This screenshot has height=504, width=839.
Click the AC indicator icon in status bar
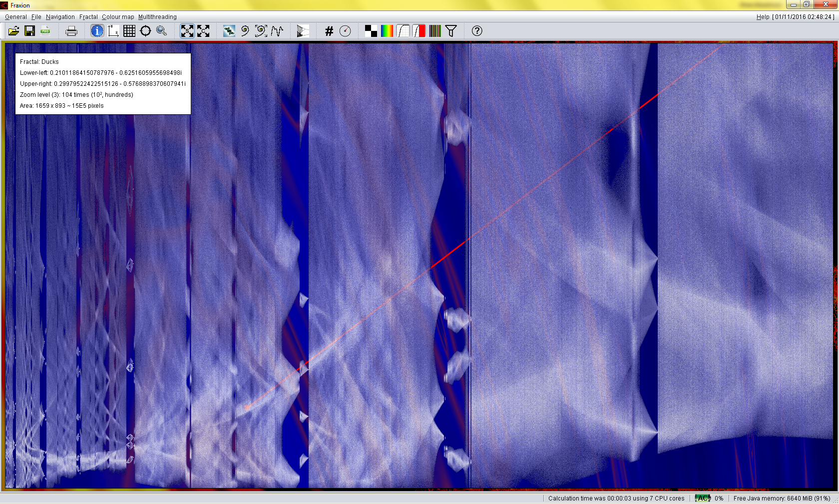(x=703, y=498)
